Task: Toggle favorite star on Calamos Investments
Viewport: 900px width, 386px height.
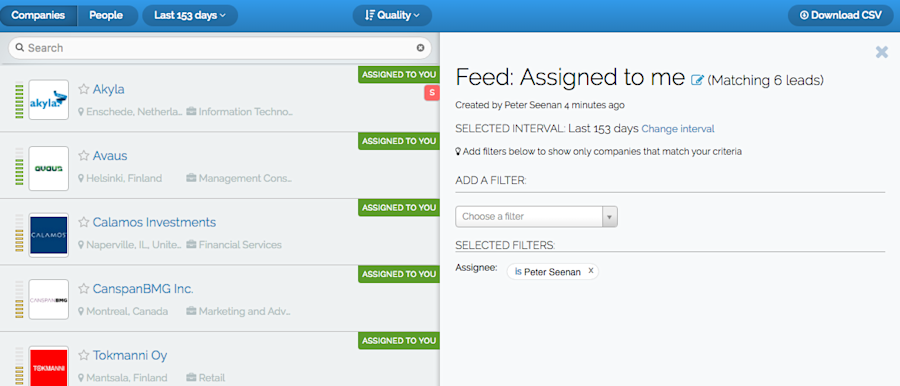Action: click(x=84, y=222)
